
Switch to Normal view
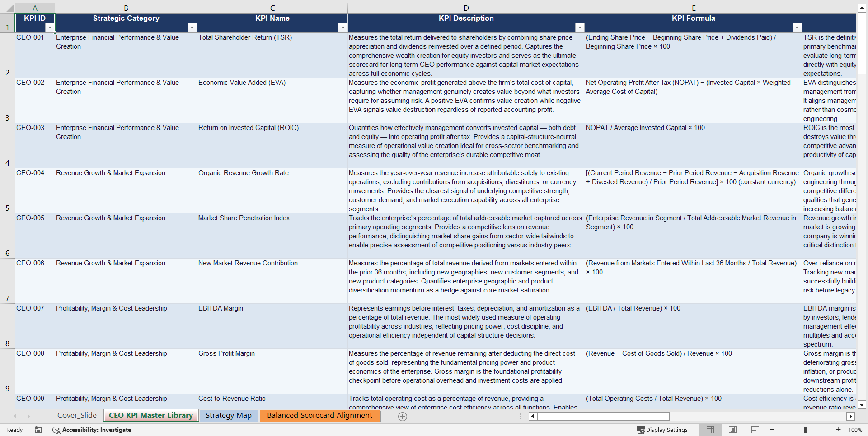coord(710,430)
